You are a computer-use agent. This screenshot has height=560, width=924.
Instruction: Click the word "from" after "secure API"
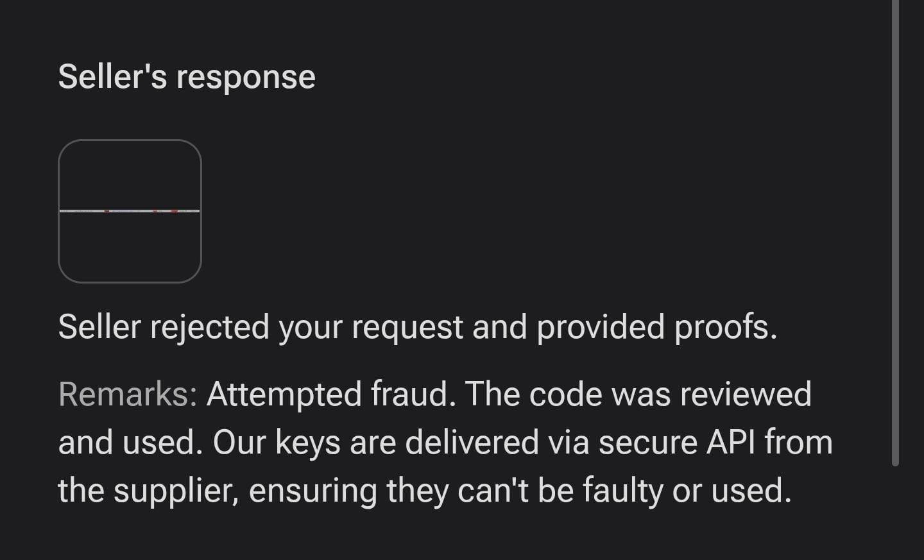click(798, 442)
